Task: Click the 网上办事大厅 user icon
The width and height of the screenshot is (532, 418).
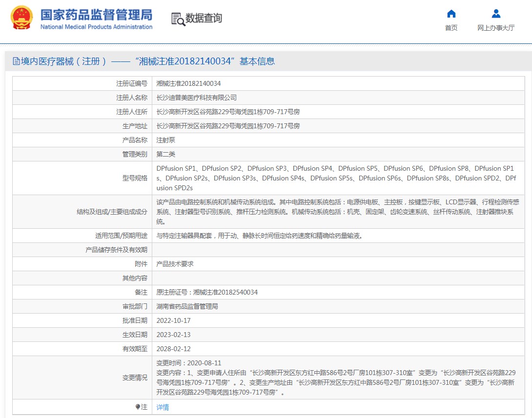Action: [496, 14]
